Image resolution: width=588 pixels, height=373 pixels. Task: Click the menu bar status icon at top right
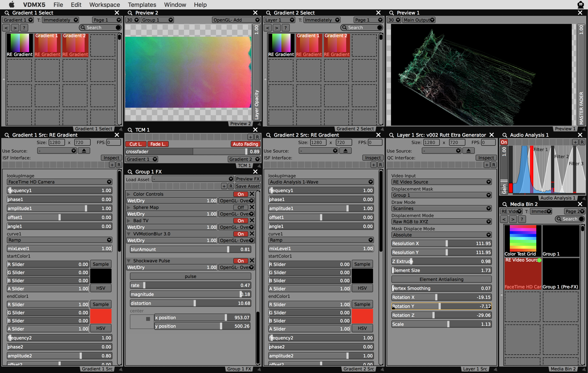(580, 4)
